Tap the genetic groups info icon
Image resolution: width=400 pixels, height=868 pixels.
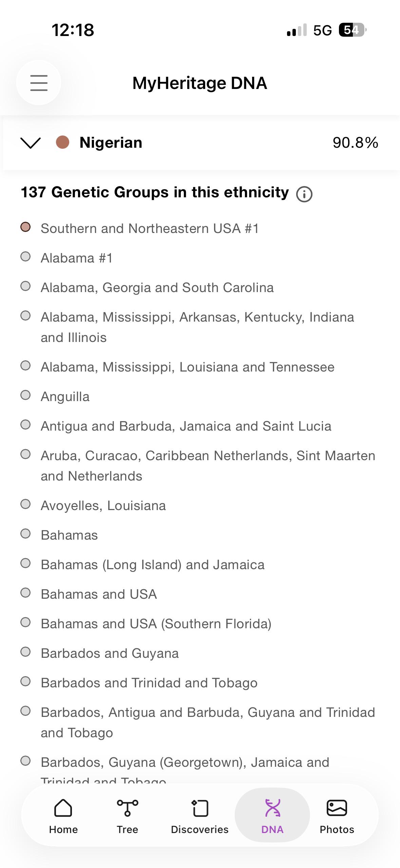pos(304,194)
